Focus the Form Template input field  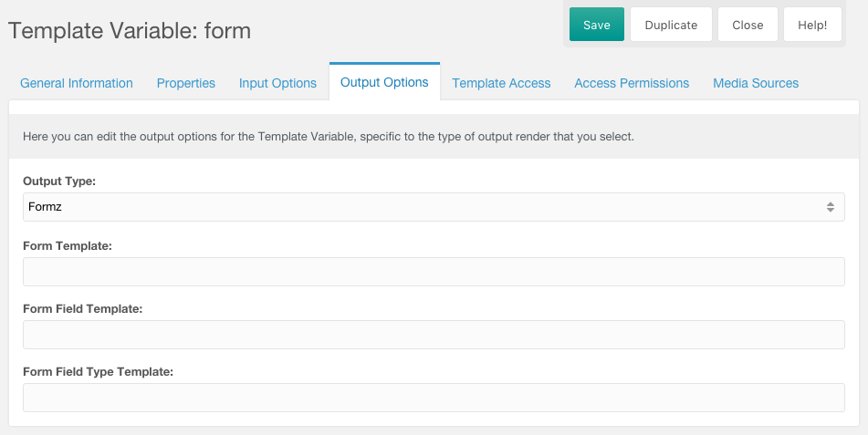pos(434,272)
